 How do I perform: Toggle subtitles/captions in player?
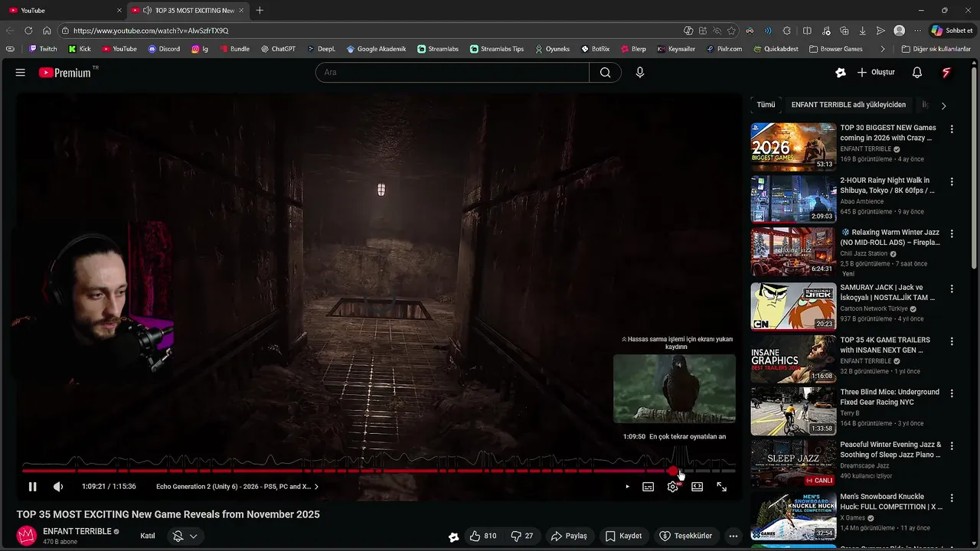tap(648, 487)
